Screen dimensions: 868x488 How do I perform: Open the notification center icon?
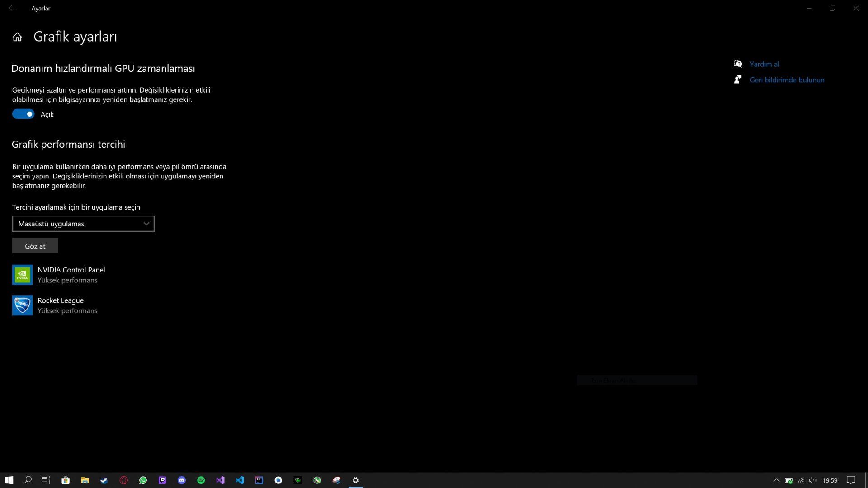point(851,480)
